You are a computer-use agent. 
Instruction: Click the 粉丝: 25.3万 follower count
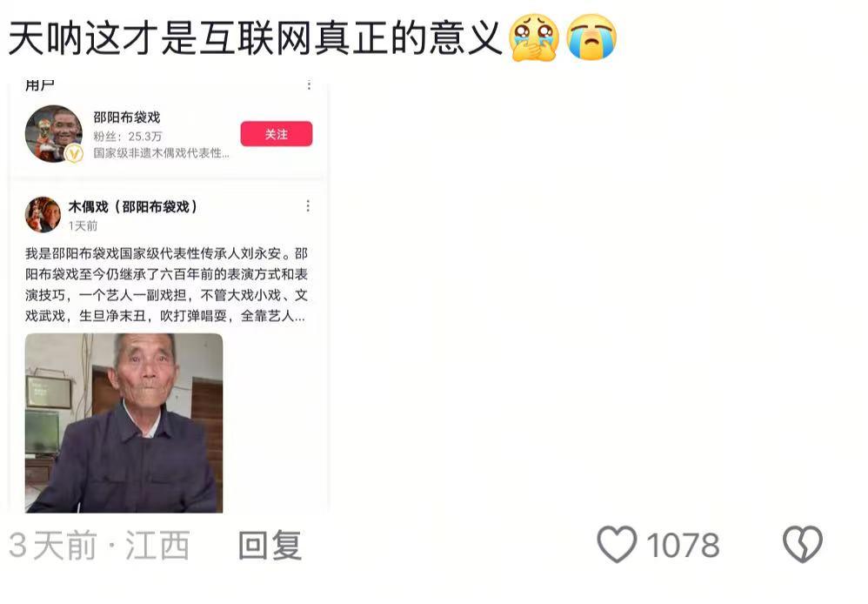pos(127,137)
